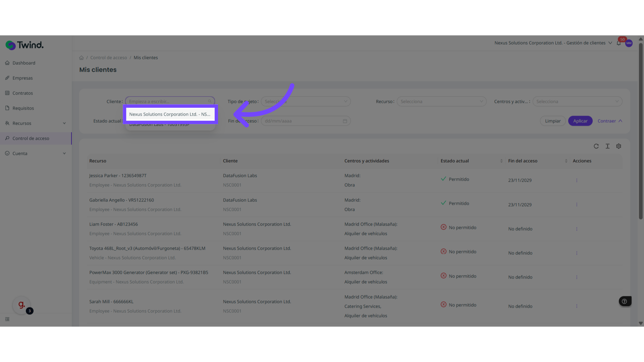The height and width of the screenshot is (362, 644).
Task: Click the home breadcrumb icon
Action: (x=81, y=58)
